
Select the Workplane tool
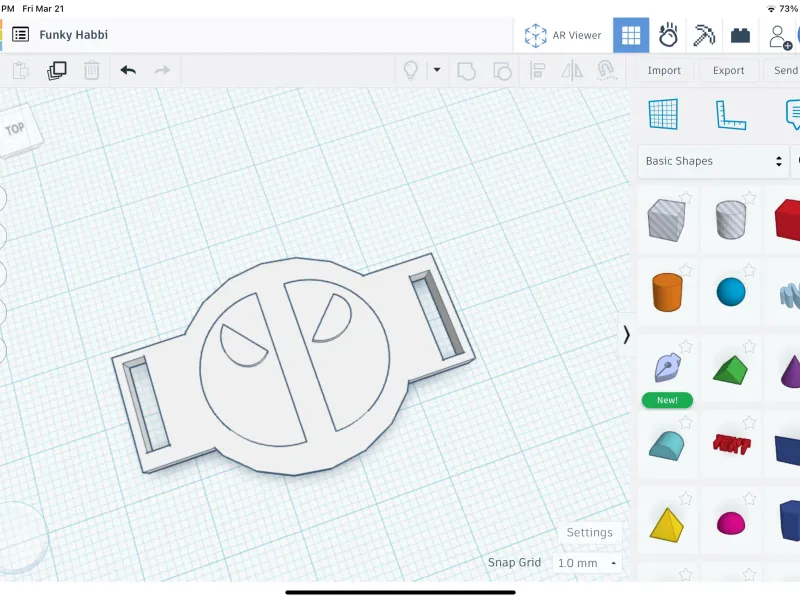point(663,114)
